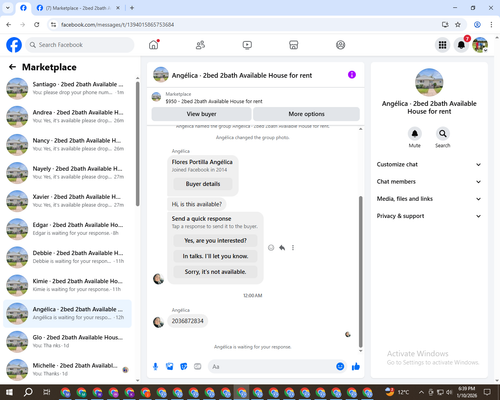Image resolution: width=500 pixels, height=400 pixels.
Task: Send quick reply 'In talks. I'll let you know.'
Action: click(x=215, y=256)
